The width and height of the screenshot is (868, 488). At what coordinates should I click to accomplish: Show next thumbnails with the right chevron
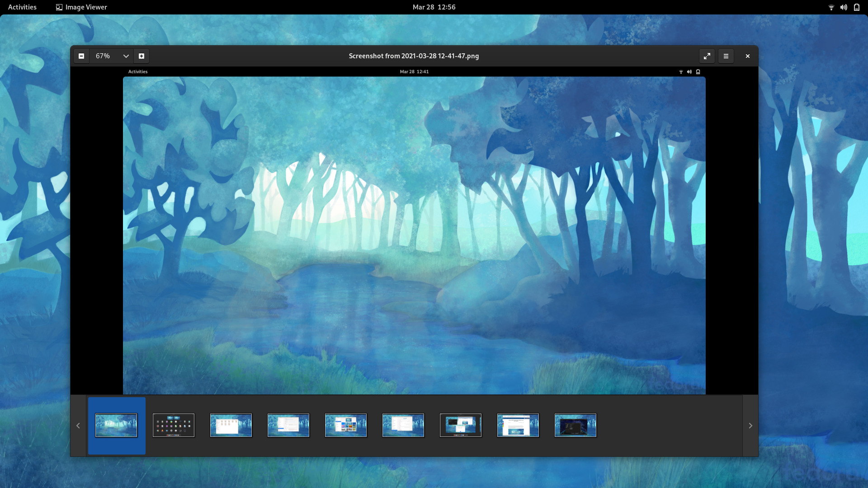click(750, 425)
